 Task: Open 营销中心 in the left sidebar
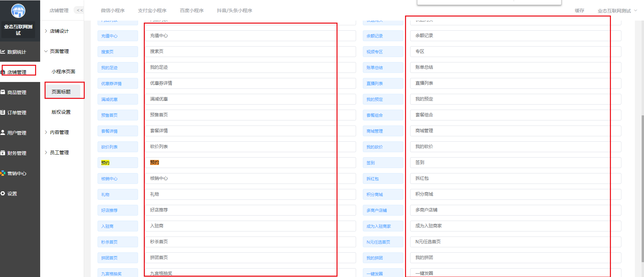pyautogui.click(x=20, y=173)
